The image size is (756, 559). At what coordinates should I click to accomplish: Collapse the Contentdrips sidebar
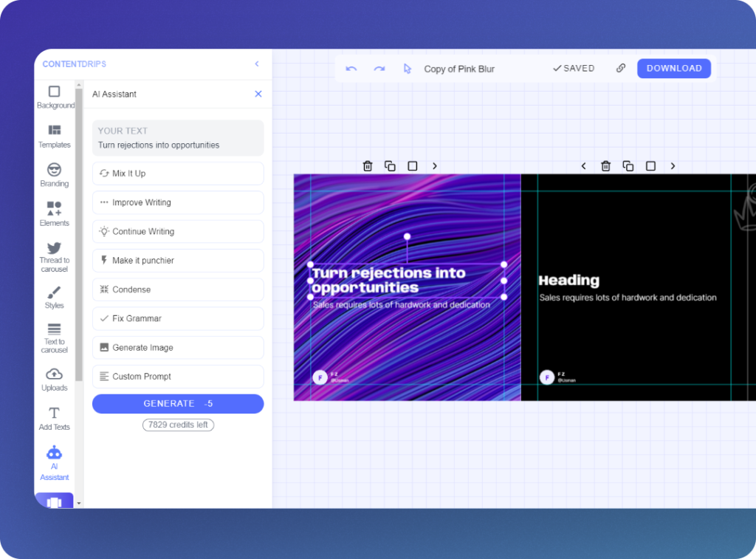pyautogui.click(x=257, y=64)
